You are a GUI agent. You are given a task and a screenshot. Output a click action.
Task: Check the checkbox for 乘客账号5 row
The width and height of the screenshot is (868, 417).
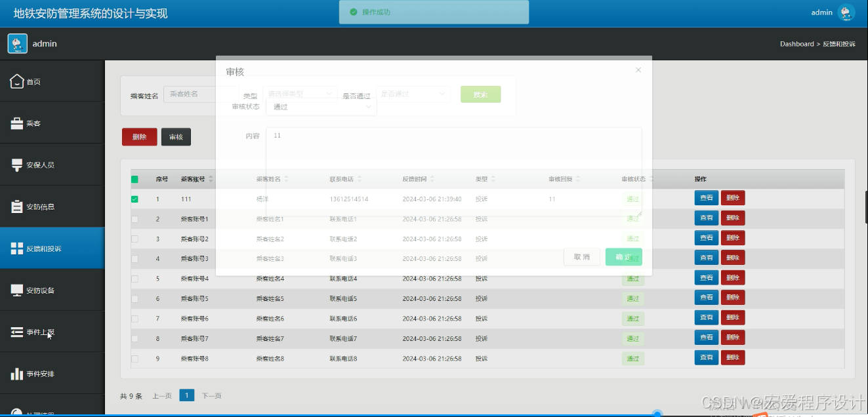coord(134,299)
